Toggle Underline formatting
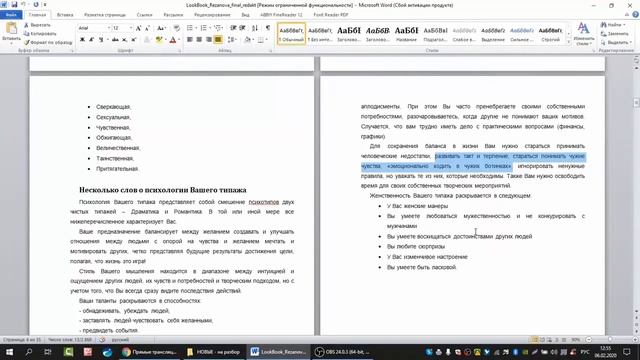The height and width of the screenshot is (360, 640). pyautogui.click(x=101, y=40)
